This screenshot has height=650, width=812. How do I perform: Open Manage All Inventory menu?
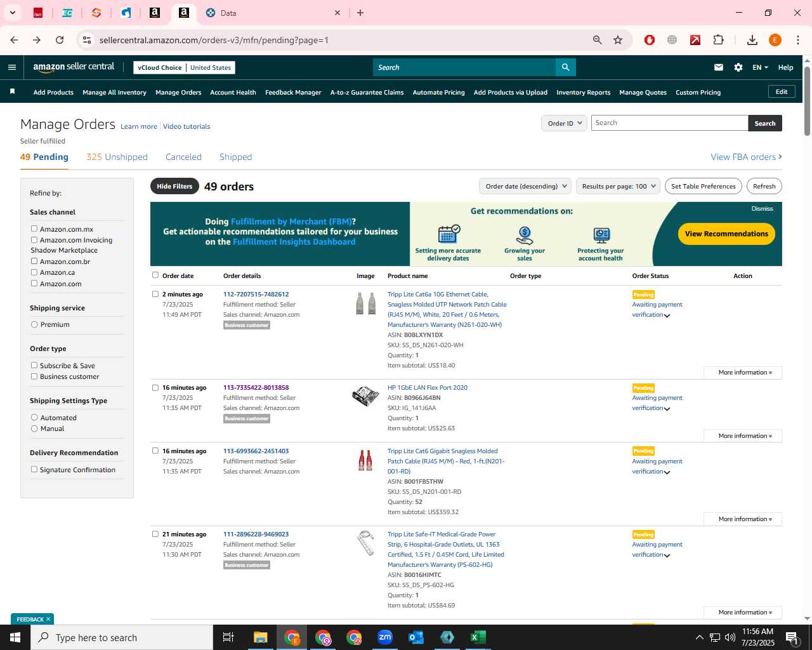pos(114,92)
